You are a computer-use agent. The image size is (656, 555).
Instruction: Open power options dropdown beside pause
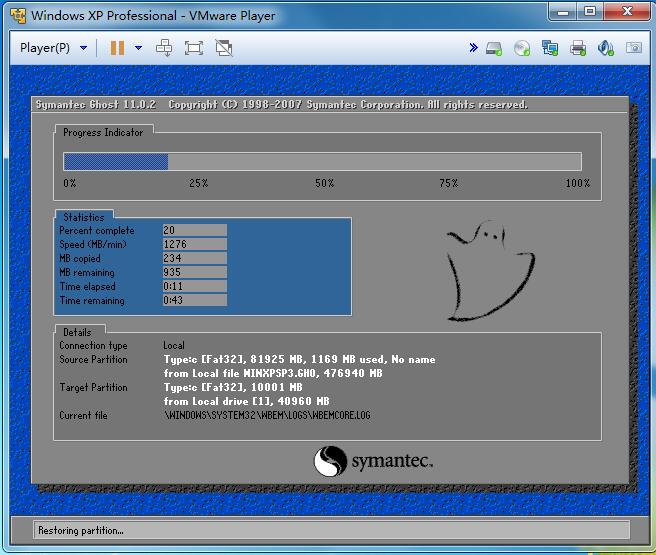tap(138, 48)
